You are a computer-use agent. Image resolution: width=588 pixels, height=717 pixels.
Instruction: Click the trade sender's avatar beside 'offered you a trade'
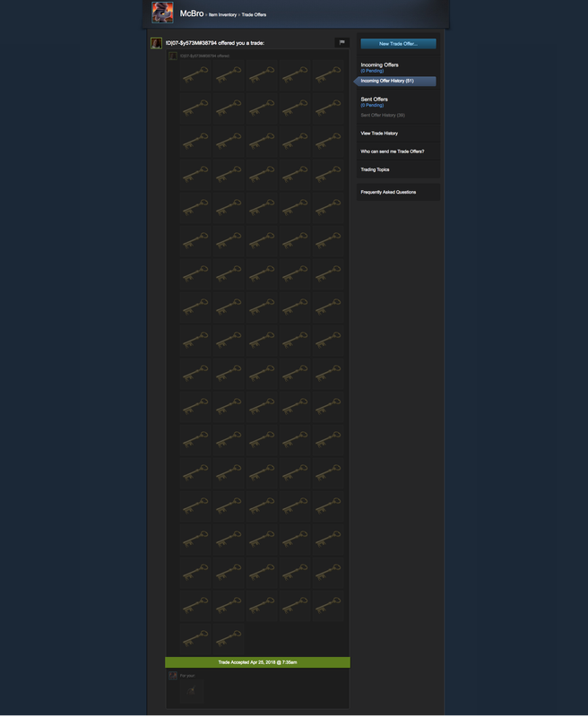coord(156,43)
